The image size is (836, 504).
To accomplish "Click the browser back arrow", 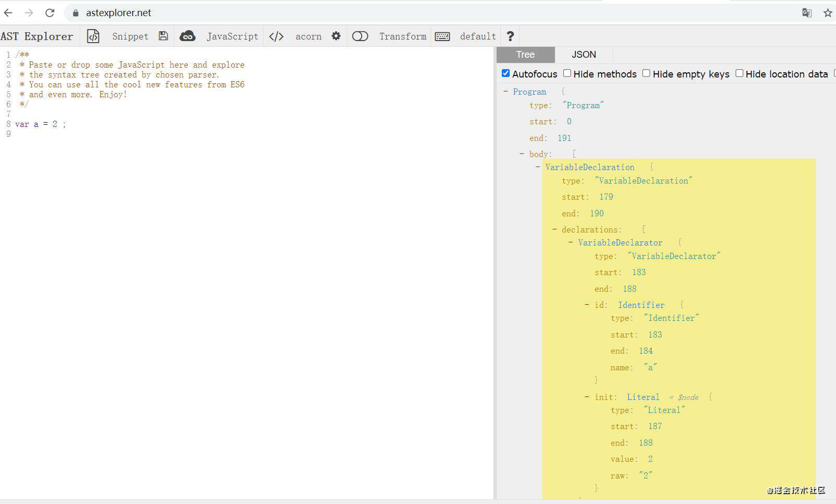I will tap(8, 12).
